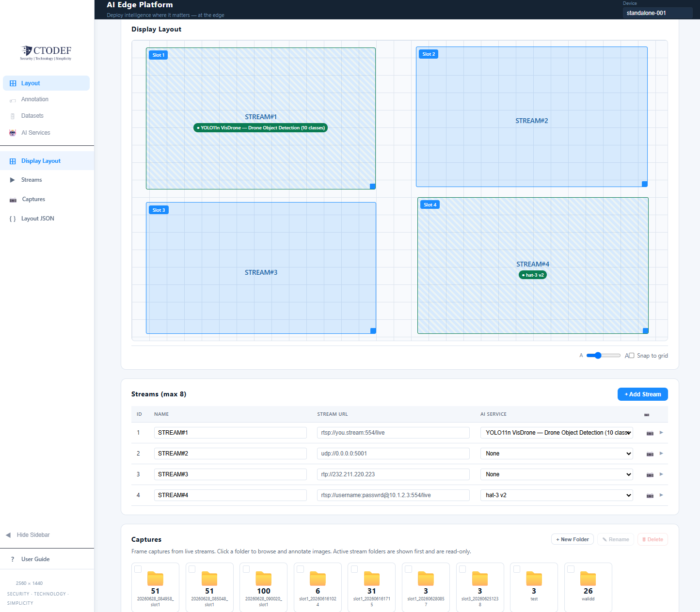Tick checkbox on the walidd folder
The height and width of the screenshot is (612, 700).
pyautogui.click(x=571, y=569)
